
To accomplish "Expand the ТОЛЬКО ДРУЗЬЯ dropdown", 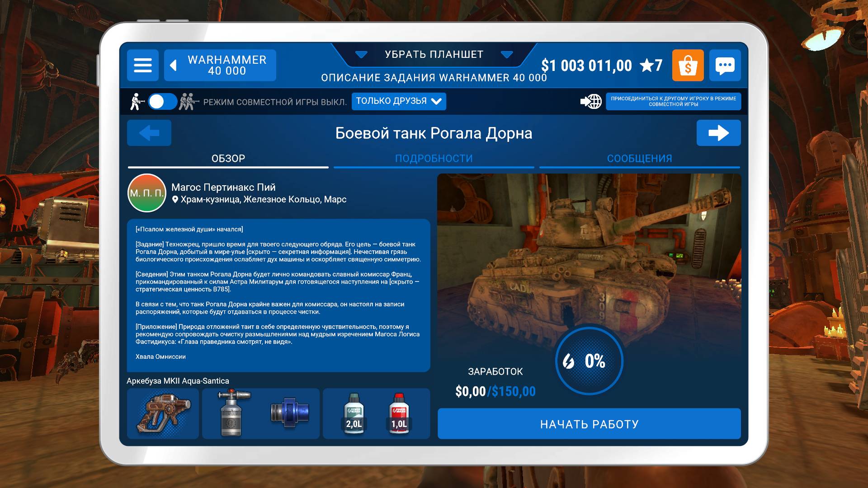I will (x=398, y=101).
